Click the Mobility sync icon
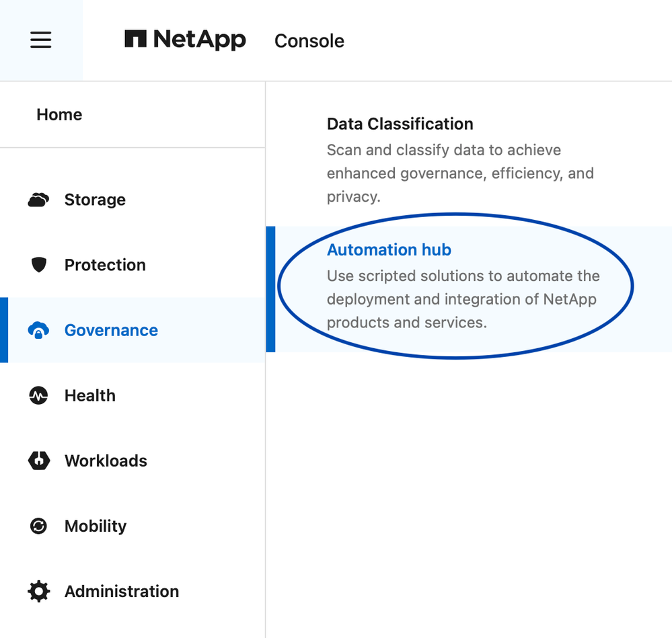This screenshot has width=672, height=638. tap(38, 526)
